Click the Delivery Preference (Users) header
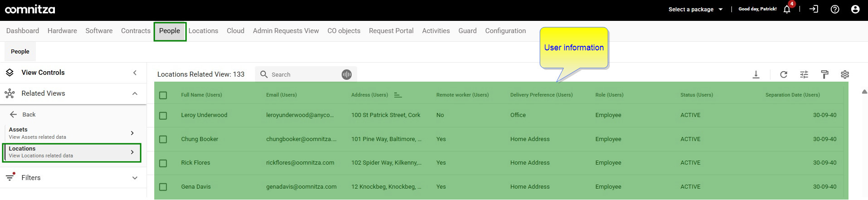This screenshot has width=868, height=200. pyautogui.click(x=541, y=95)
